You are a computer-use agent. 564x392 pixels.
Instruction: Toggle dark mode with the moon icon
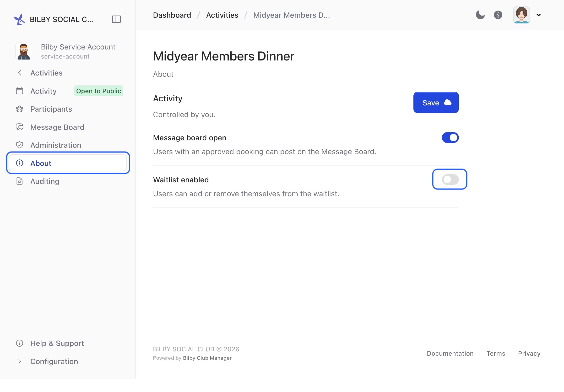pos(480,15)
